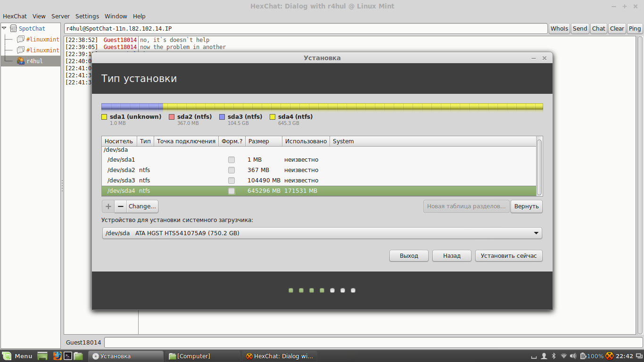Open the Help menu
Image resolution: width=644 pixels, height=362 pixels.
139,16
